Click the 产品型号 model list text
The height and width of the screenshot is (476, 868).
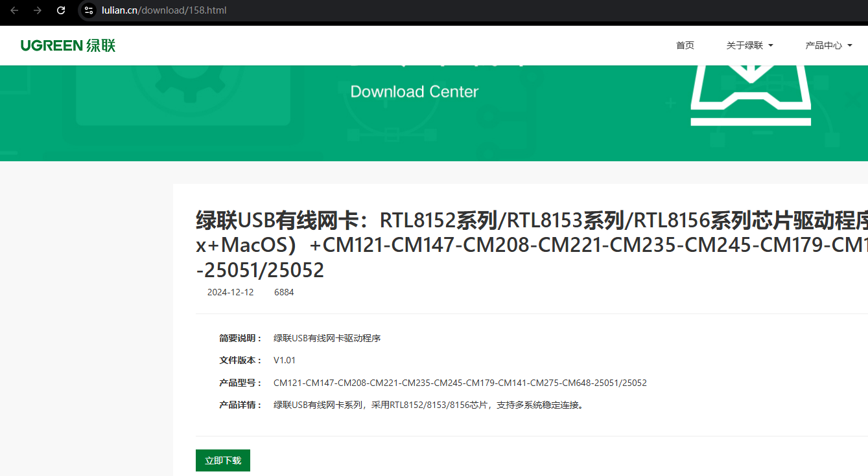point(460,383)
